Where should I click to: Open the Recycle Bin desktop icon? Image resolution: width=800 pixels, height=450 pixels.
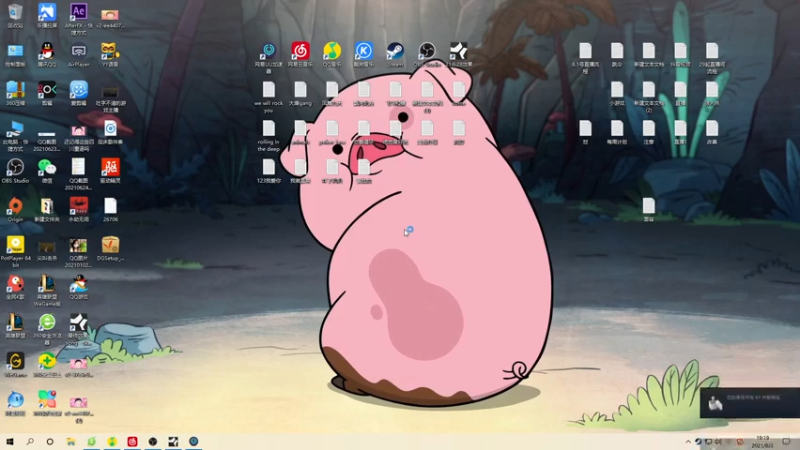[x=15, y=15]
